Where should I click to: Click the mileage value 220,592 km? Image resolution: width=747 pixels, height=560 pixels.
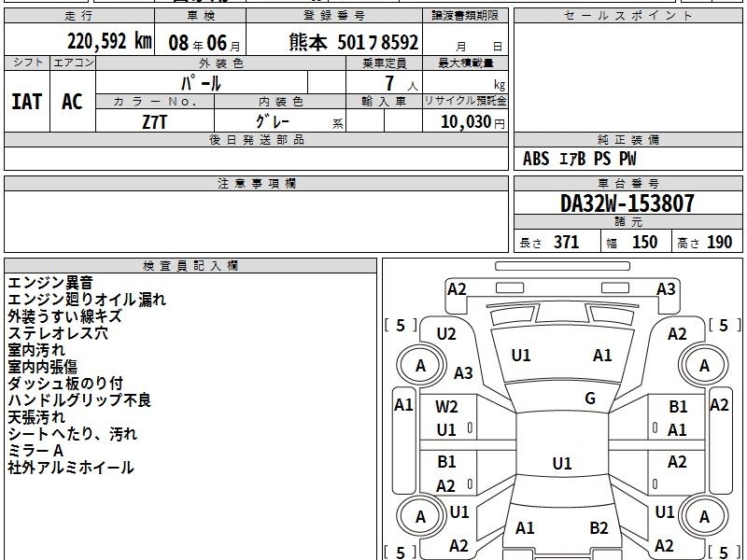[x=109, y=41]
